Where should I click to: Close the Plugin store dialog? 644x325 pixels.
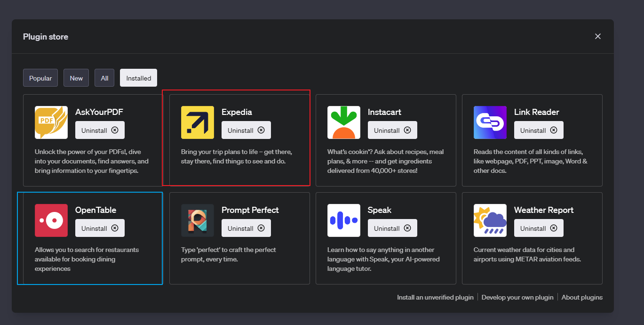point(598,36)
